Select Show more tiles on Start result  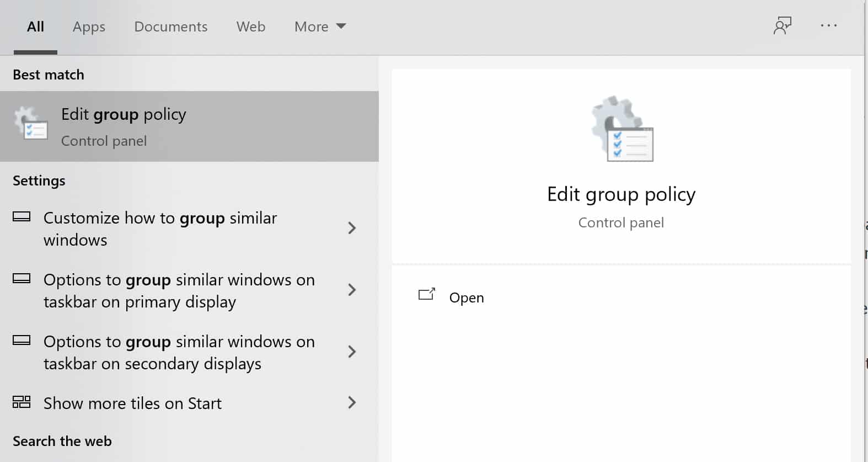pos(132,403)
